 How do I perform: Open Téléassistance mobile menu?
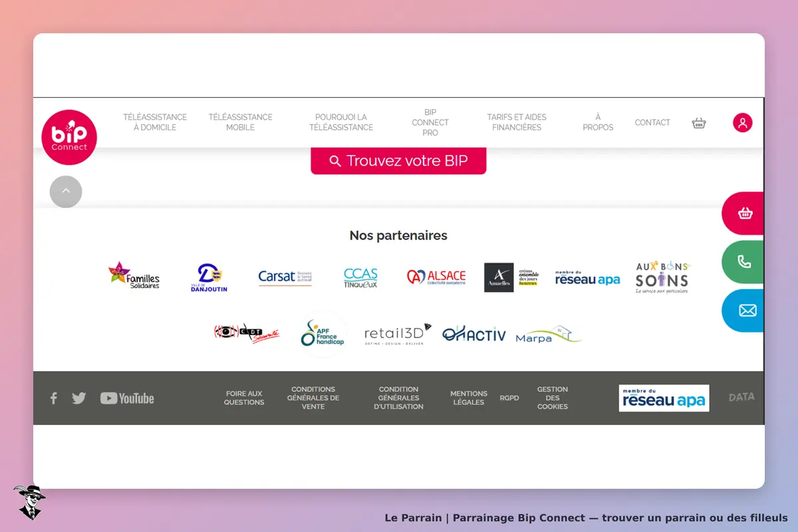pyautogui.click(x=240, y=122)
